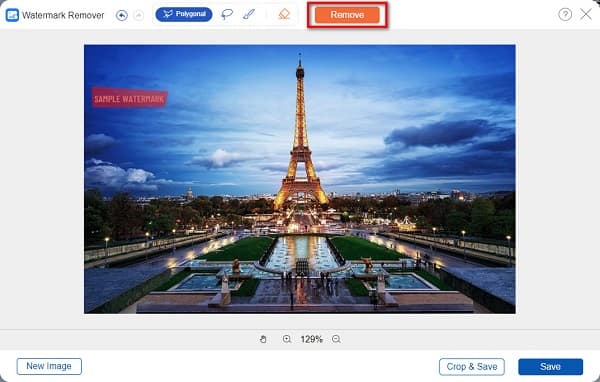Click the orange Remove button
The width and height of the screenshot is (600, 382).
coord(347,15)
